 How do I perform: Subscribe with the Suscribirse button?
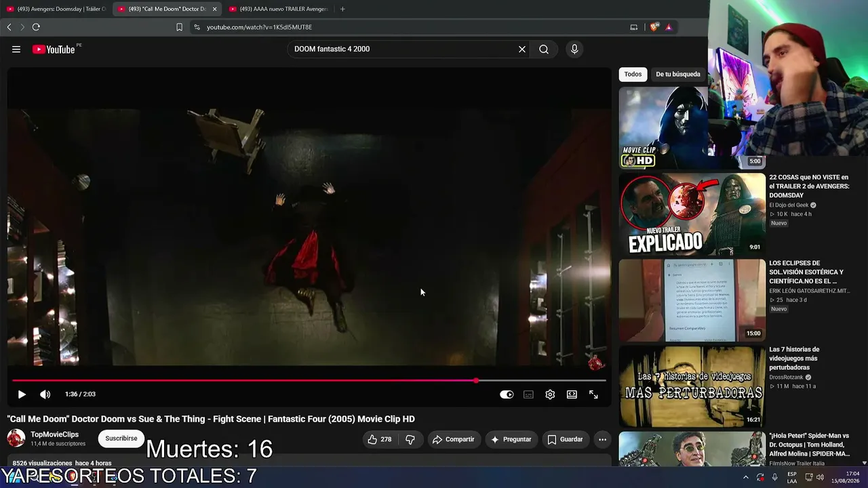(121, 439)
